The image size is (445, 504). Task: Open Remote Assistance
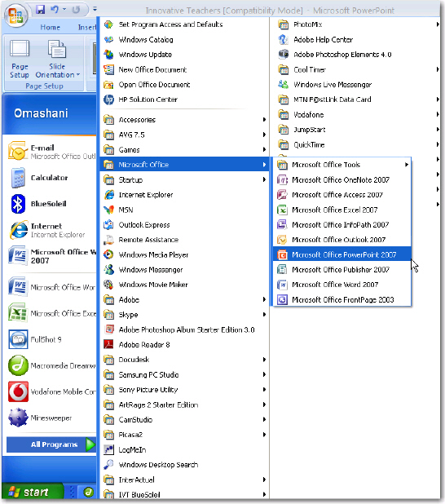point(184,240)
